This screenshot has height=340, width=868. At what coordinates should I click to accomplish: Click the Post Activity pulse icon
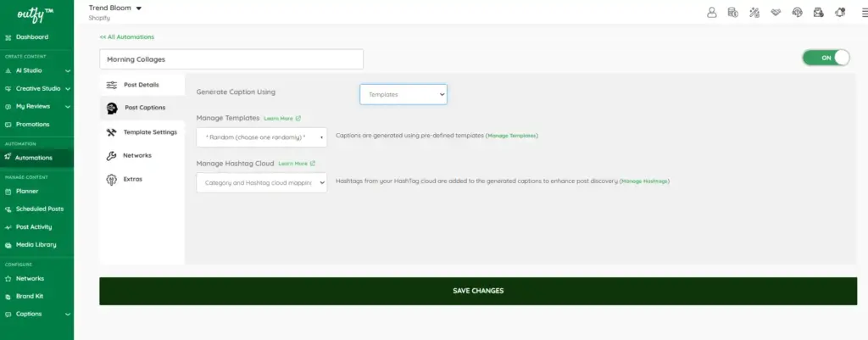(8, 227)
